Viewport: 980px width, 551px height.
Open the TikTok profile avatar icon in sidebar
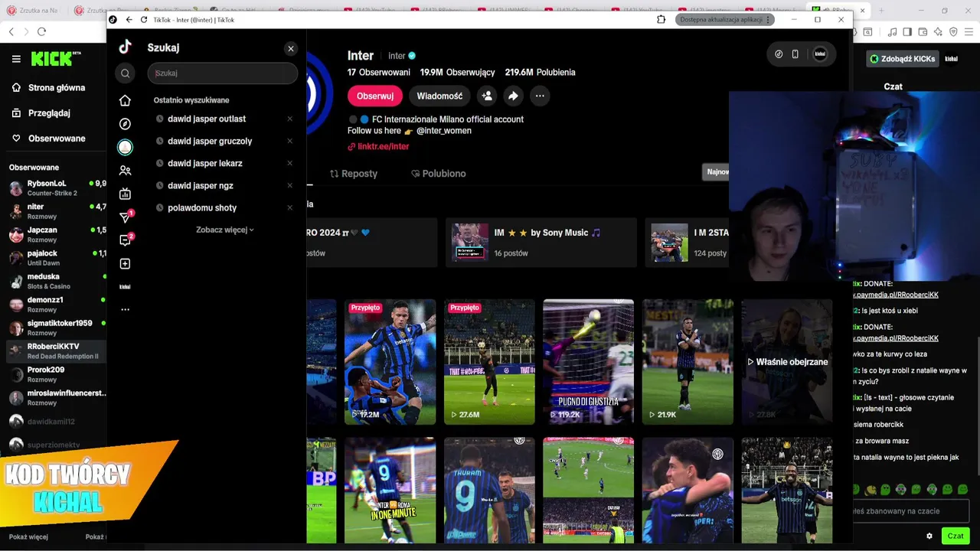tap(125, 147)
